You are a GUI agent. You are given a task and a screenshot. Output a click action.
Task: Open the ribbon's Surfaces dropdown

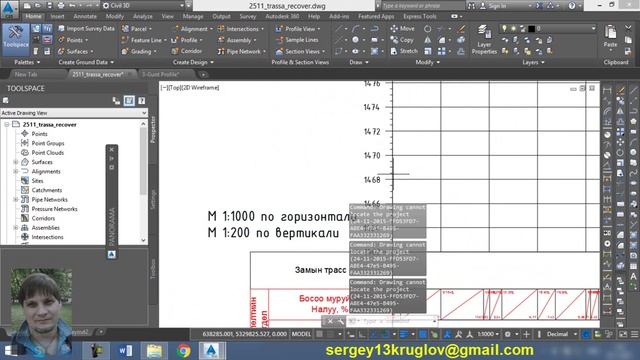click(76, 51)
